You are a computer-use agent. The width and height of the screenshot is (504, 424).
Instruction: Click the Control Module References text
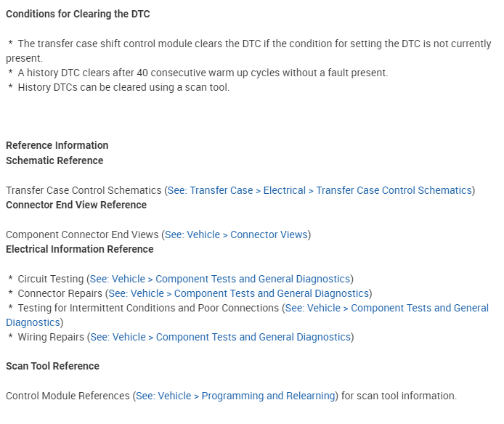(68, 396)
